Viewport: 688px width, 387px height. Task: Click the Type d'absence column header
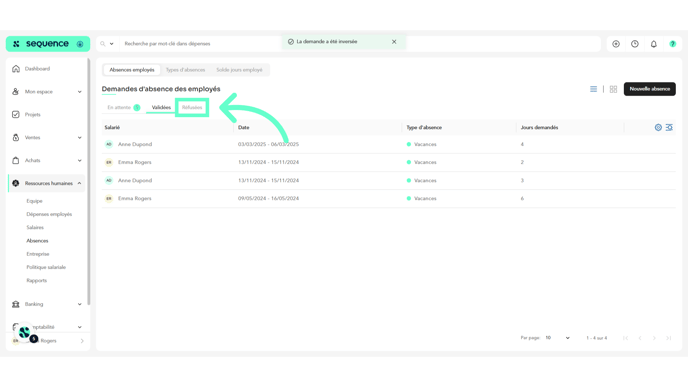424,127
